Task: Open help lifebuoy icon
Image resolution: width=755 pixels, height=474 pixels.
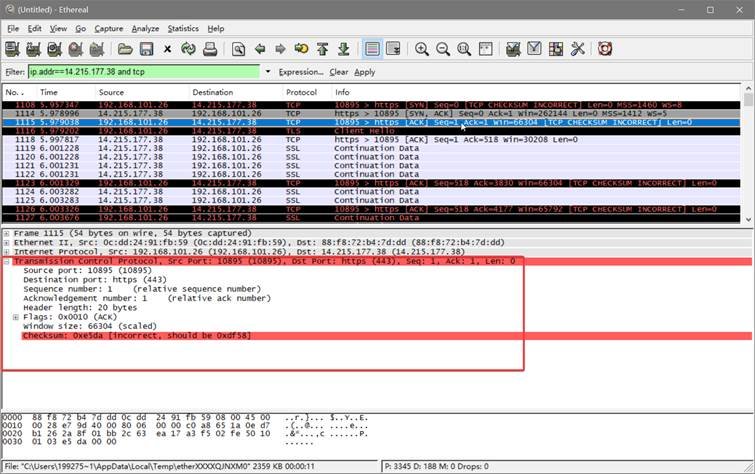Action: (605, 49)
